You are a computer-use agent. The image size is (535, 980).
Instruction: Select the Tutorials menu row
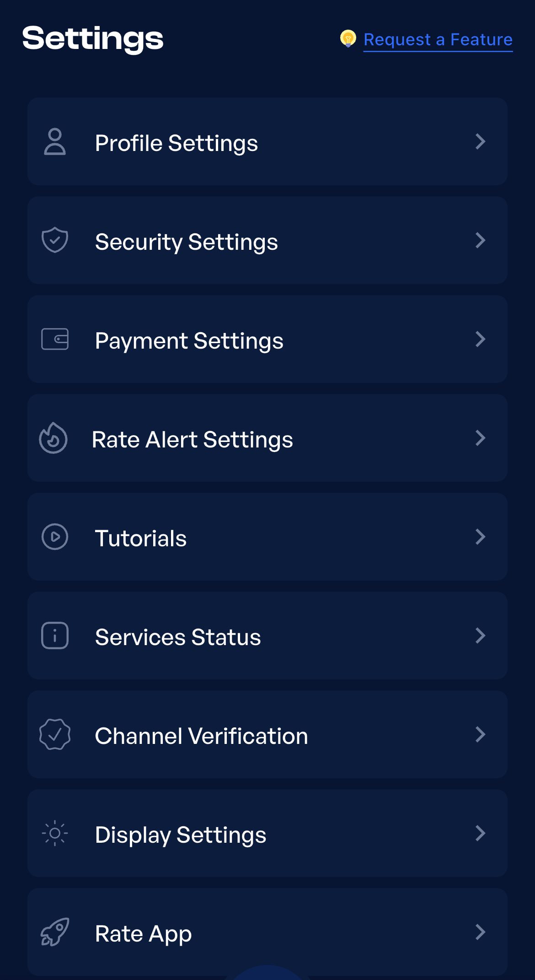267,537
